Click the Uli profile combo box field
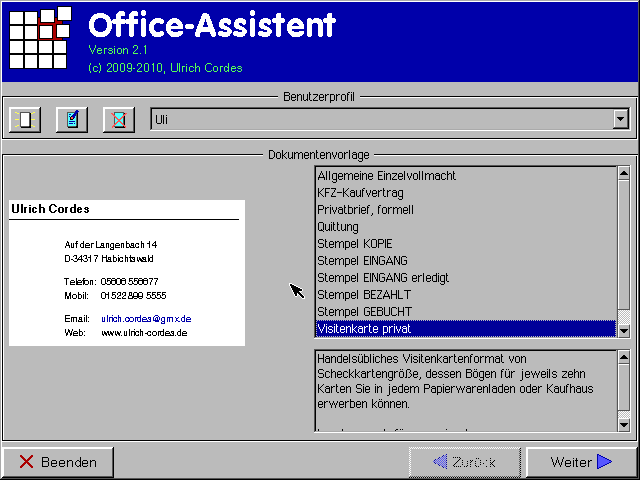Viewport: 640px width, 480px height. click(380, 120)
